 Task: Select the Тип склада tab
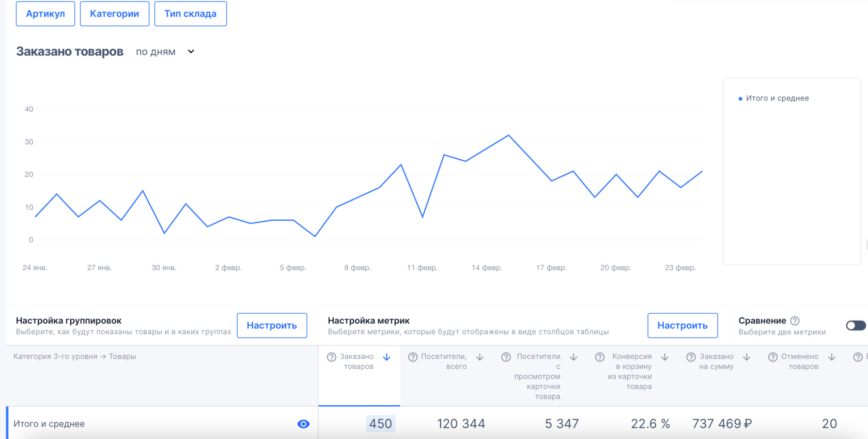(190, 14)
